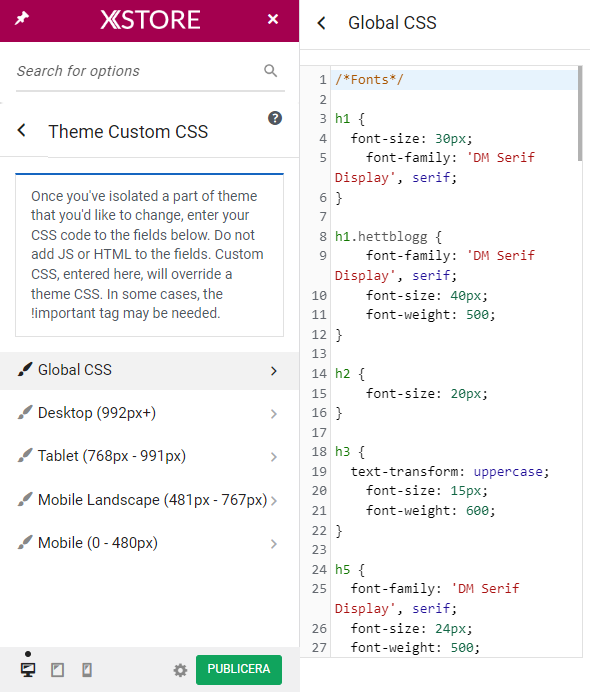Close the XStore customizer panel
This screenshot has width=590, height=692.
click(x=273, y=19)
